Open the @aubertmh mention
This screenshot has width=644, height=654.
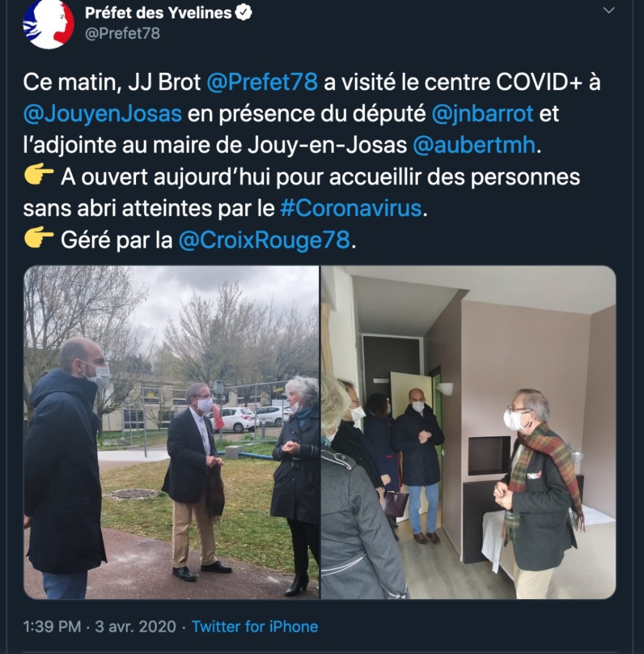pos(474,145)
